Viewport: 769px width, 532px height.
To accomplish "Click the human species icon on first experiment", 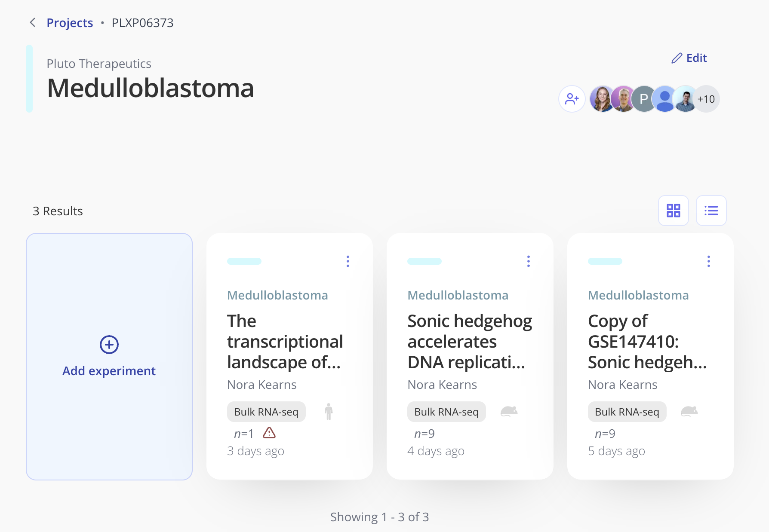I will point(328,411).
